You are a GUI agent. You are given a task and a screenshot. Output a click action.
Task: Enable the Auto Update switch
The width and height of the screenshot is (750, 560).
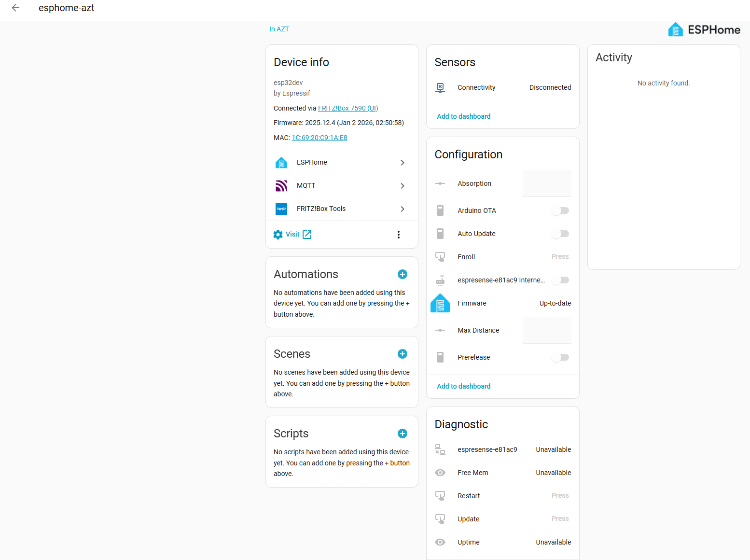pos(560,234)
